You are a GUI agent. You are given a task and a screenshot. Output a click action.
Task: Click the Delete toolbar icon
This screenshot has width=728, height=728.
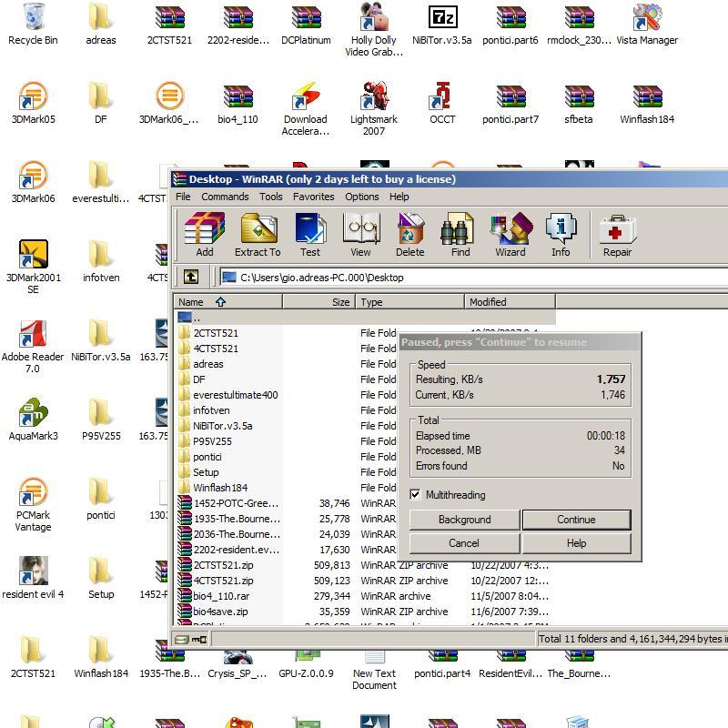[x=410, y=235]
